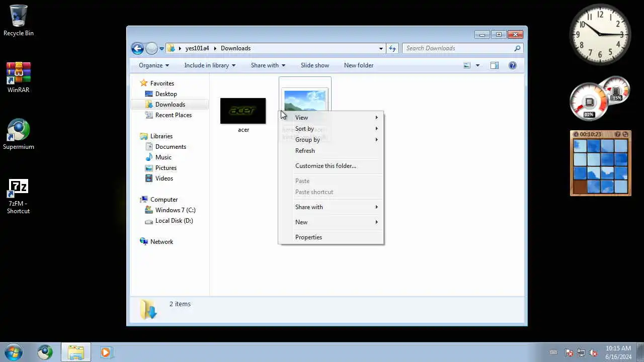The image size is (644, 362).
Task: Click the search magnifier icon
Action: 517,48
